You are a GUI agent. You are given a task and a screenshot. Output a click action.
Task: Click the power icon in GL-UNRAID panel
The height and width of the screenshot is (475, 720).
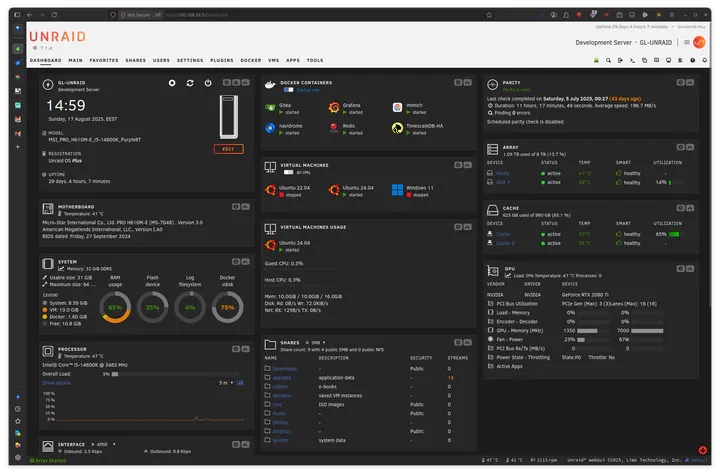[208, 83]
